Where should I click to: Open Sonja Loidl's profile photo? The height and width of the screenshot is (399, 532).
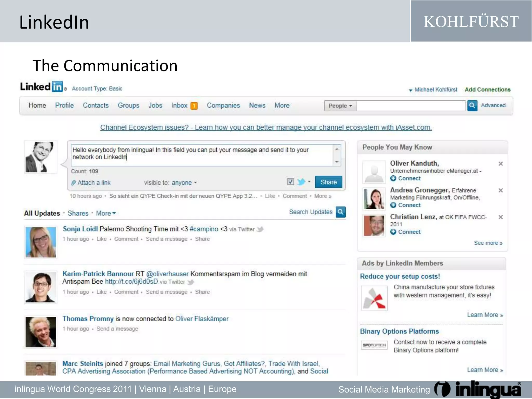tap(41, 242)
